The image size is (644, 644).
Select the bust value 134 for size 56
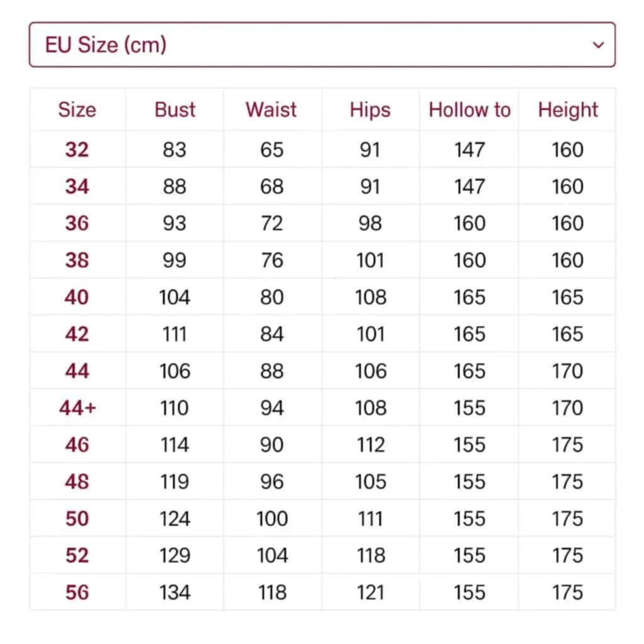tap(174, 592)
